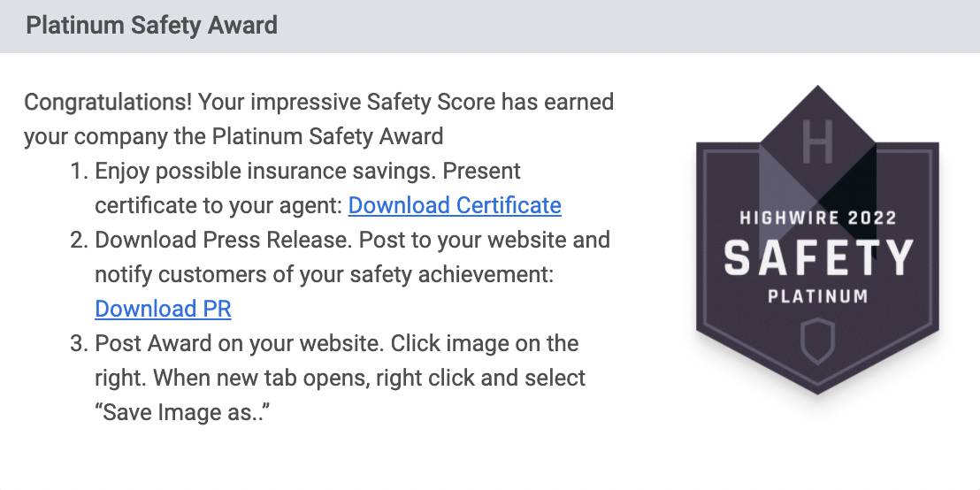This screenshot has height=490, width=980.
Task: Click the shield icon on the badge
Action: 817,342
